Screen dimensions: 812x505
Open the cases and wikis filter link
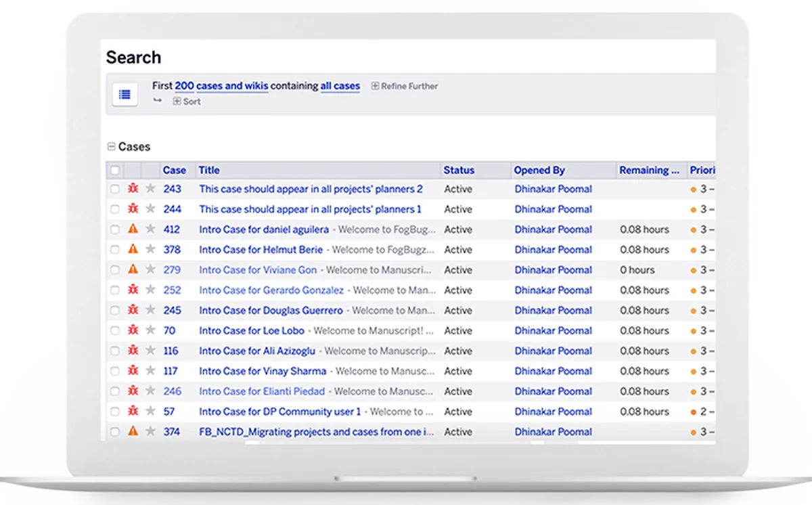tap(232, 86)
